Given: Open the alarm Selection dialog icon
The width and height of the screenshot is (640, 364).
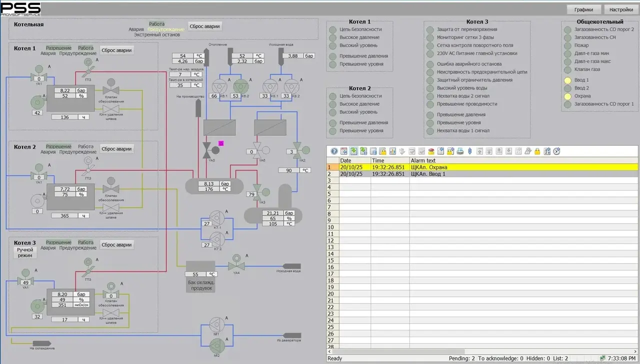Looking at the screenshot, I should tap(441, 151).
